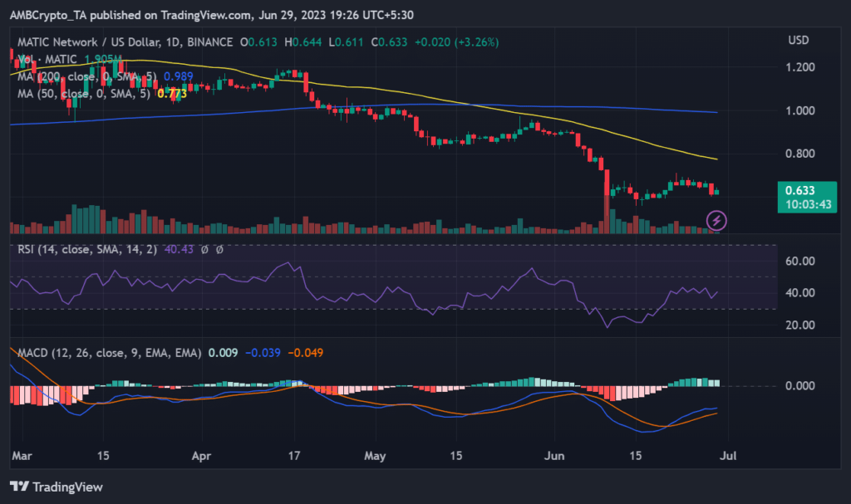Select the MACD indicator legend label

pos(108,353)
